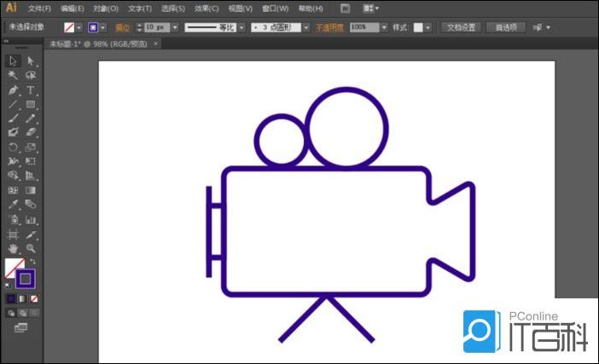Click the Fill box in the toolbox
The width and height of the screenshot is (599, 364).
click(11, 265)
